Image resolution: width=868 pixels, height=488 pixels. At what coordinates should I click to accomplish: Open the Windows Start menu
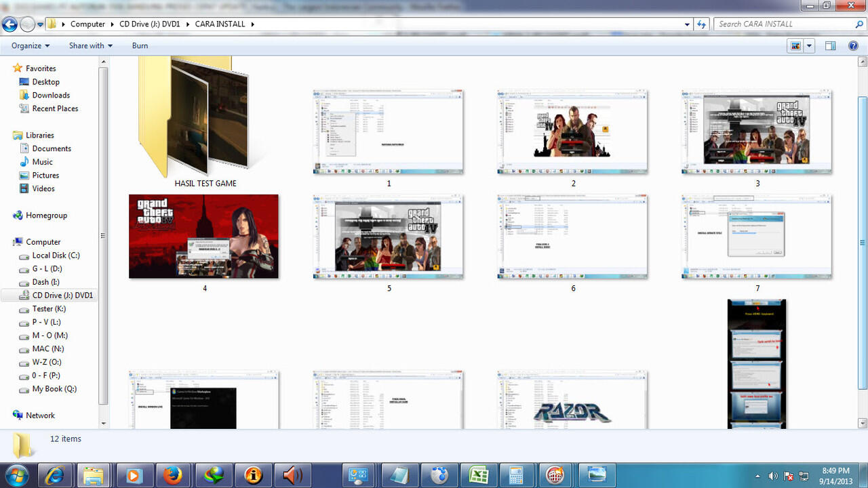pyautogui.click(x=17, y=474)
